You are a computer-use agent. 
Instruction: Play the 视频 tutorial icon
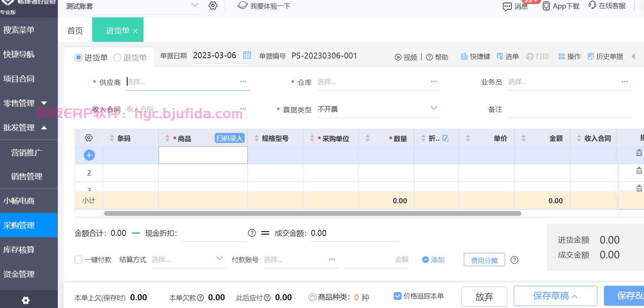point(398,57)
